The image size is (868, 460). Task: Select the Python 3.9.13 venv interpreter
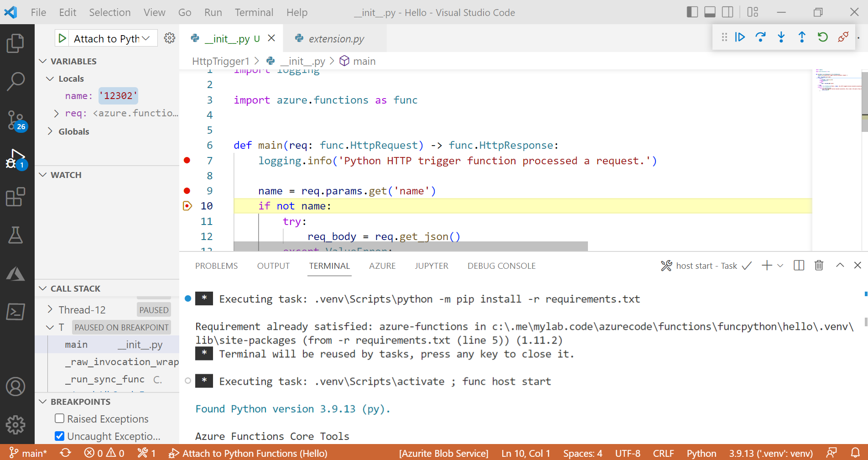pos(771,453)
